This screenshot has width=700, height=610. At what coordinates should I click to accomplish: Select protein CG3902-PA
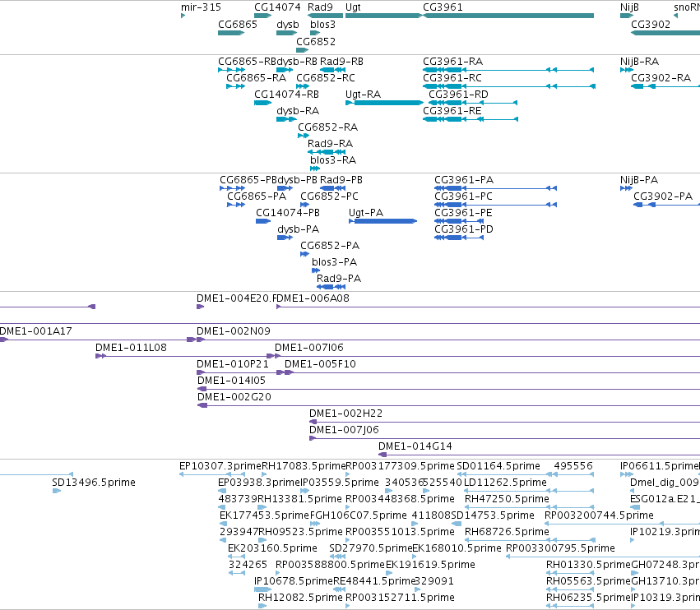[x=663, y=196]
